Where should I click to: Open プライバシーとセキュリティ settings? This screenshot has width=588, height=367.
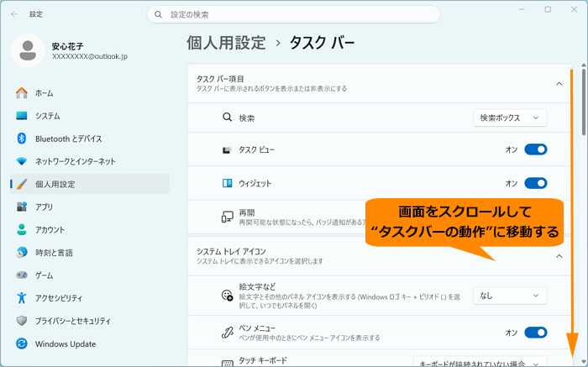coord(90,321)
